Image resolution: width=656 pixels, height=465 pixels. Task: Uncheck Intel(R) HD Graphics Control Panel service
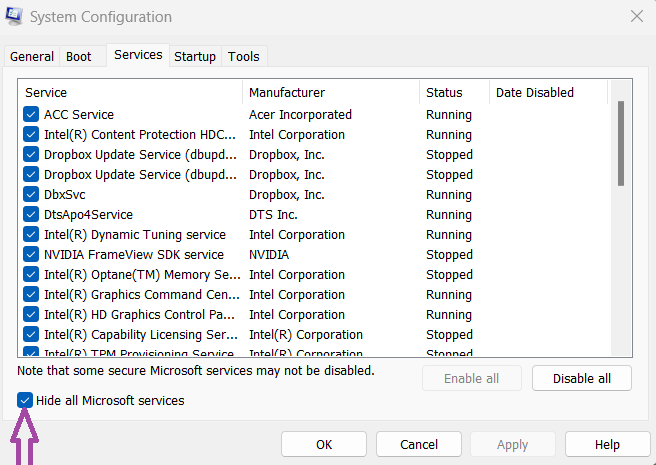tap(31, 315)
